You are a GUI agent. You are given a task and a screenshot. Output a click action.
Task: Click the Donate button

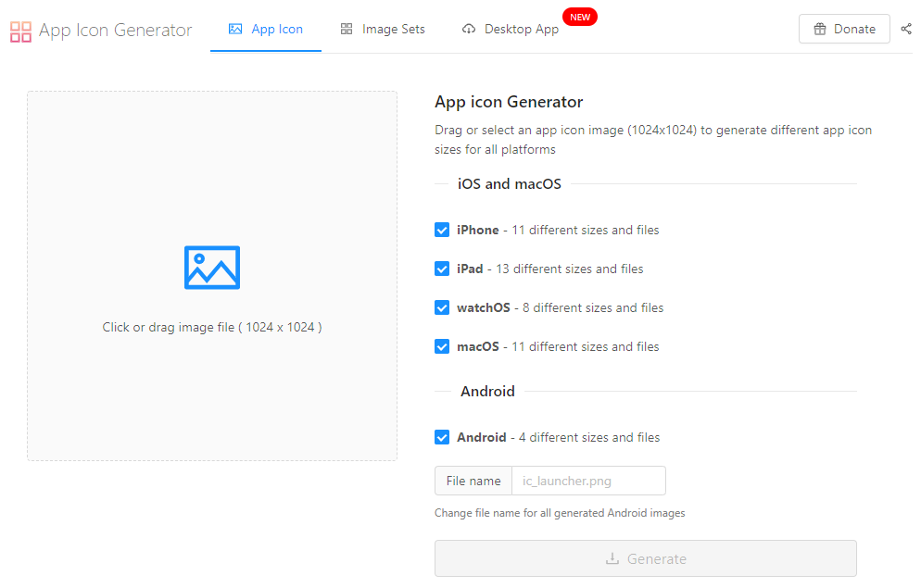(844, 29)
